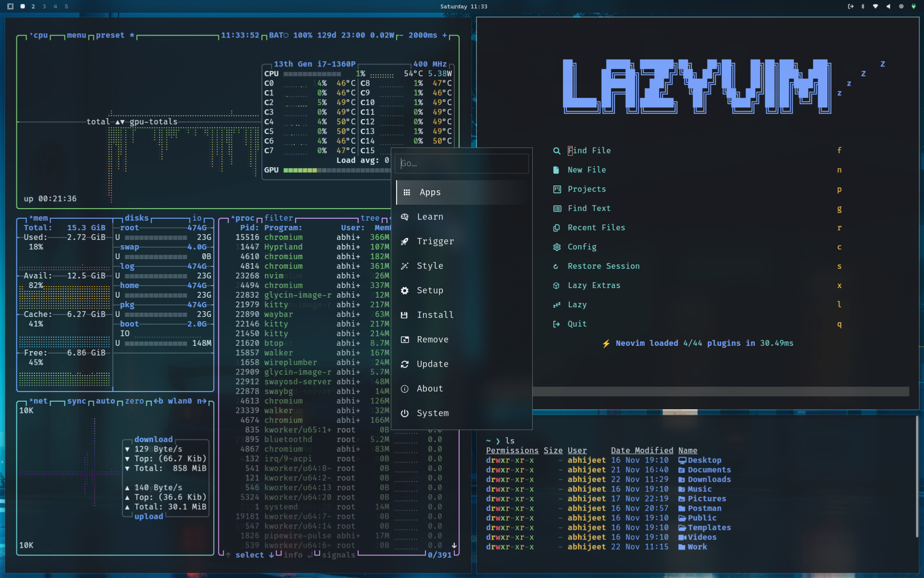Click the Config gear icon in LazyVim
Viewport: 924px width, 578px height.
tap(557, 247)
